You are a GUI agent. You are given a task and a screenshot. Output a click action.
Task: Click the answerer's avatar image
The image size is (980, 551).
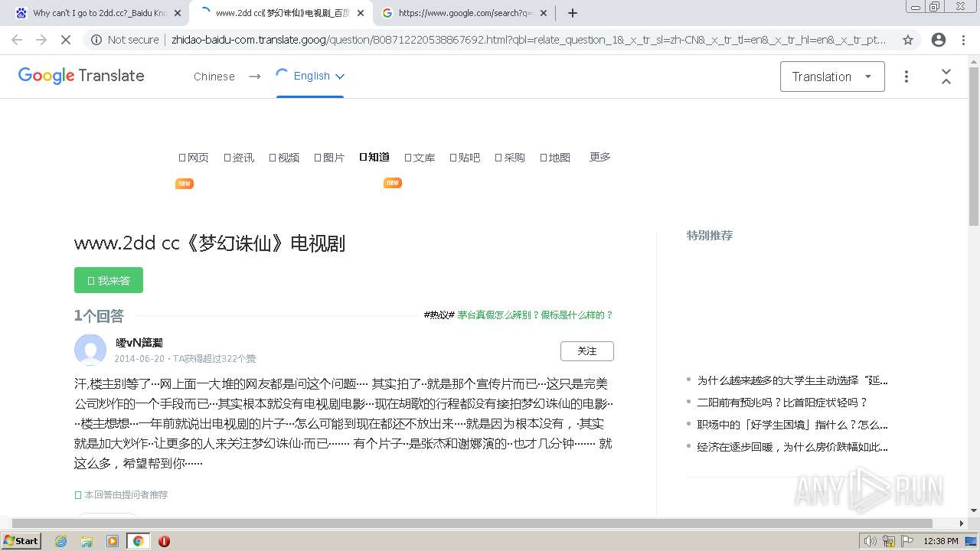click(x=90, y=350)
